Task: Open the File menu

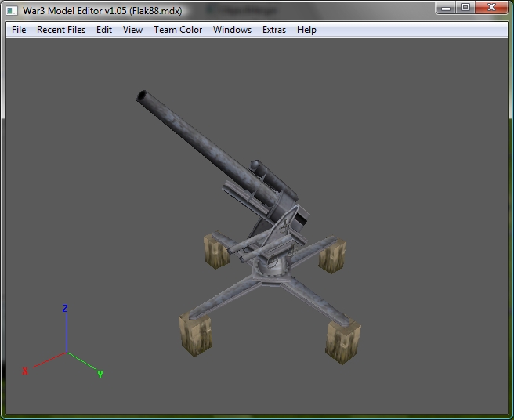Action: click(x=19, y=30)
